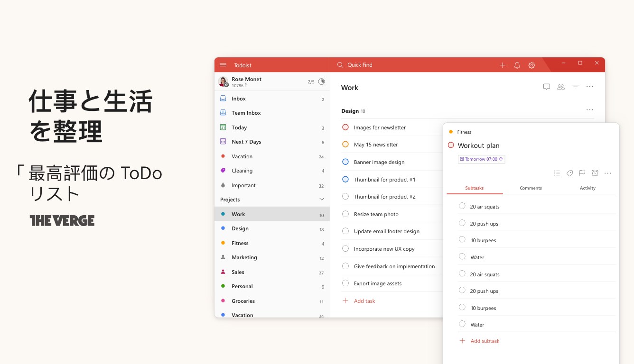Select the Personal project
This screenshot has width=634, height=364.
272,286
